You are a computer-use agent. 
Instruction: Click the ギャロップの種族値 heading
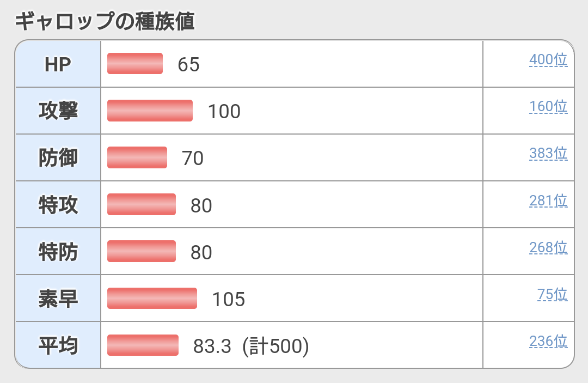[x=105, y=21]
